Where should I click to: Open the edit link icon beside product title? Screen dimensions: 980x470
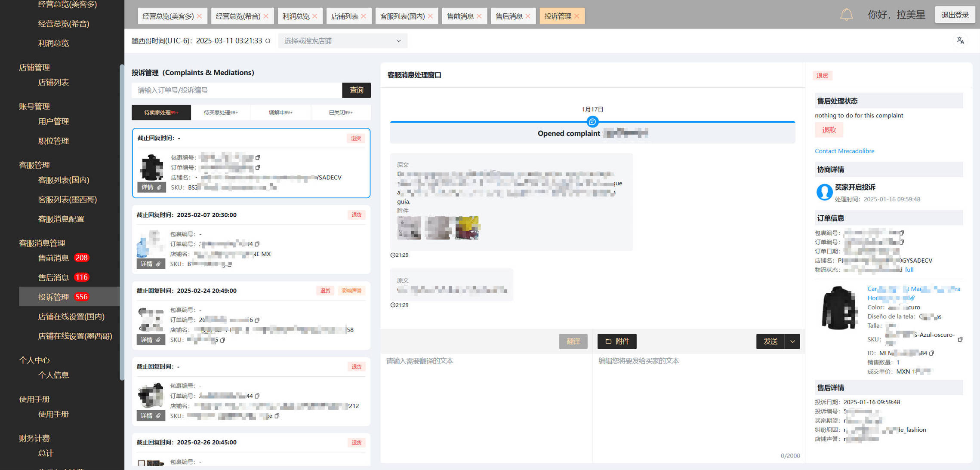[912, 298]
